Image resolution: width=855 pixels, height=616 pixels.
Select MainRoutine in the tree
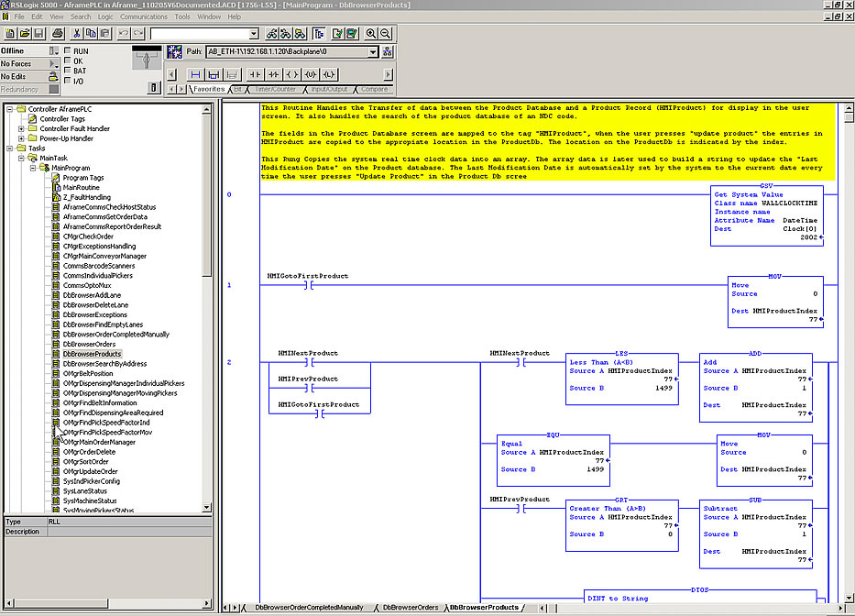pyautogui.click(x=81, y=188)
